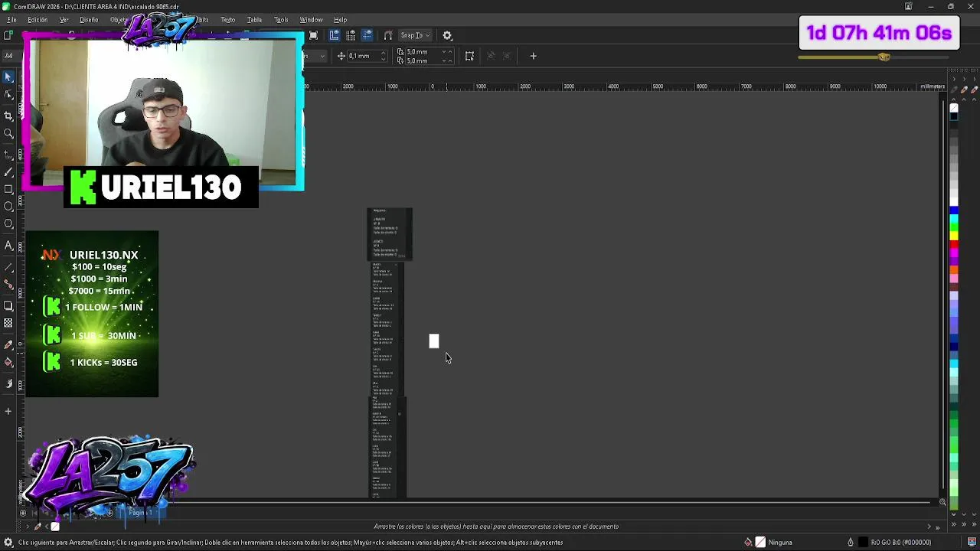Image resolution: width=980 pixels, height=551 pixels.
Task: Open the Window menu
Action: click(x=311, y=19)
